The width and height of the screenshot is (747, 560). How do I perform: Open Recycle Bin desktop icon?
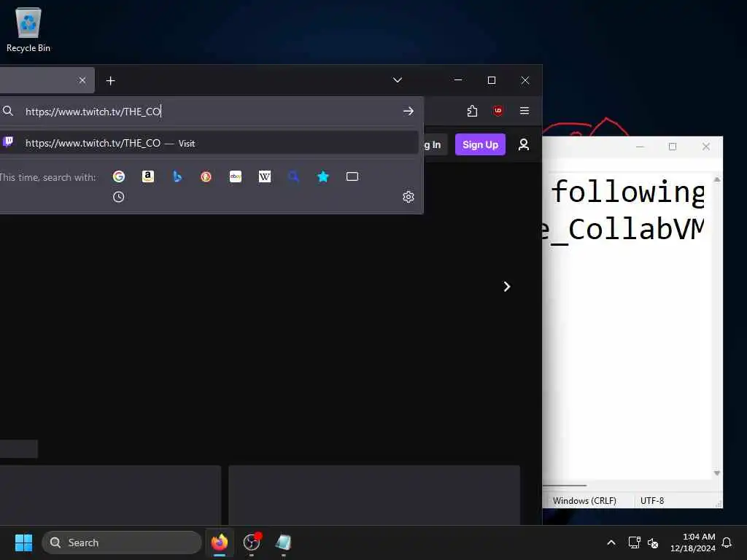(x=28, y=29)
